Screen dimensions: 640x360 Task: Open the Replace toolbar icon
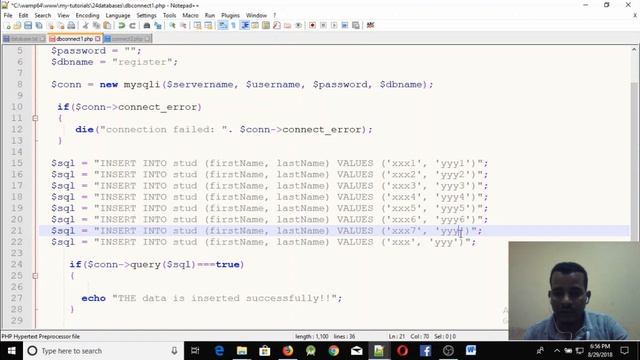pos(158,25)
